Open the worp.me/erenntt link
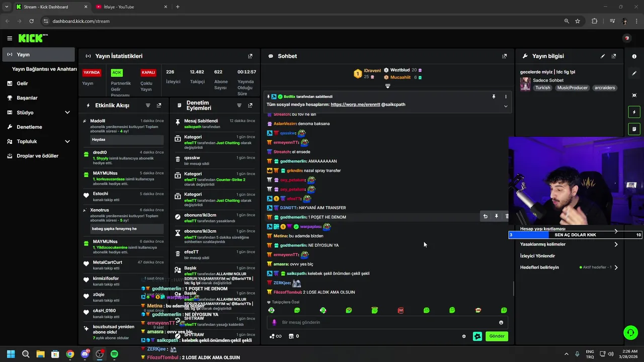Viewport: 644px width, 362px height. [x=355, y=105]
